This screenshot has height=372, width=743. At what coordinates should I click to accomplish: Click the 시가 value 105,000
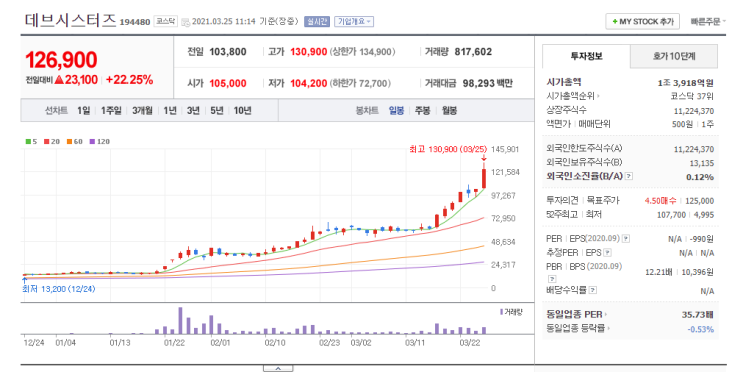(227, 83)
